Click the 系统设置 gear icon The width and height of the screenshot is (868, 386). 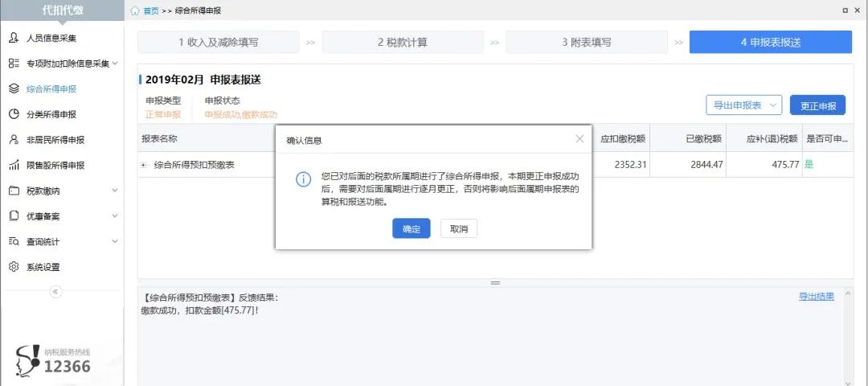tap(14, 267)
